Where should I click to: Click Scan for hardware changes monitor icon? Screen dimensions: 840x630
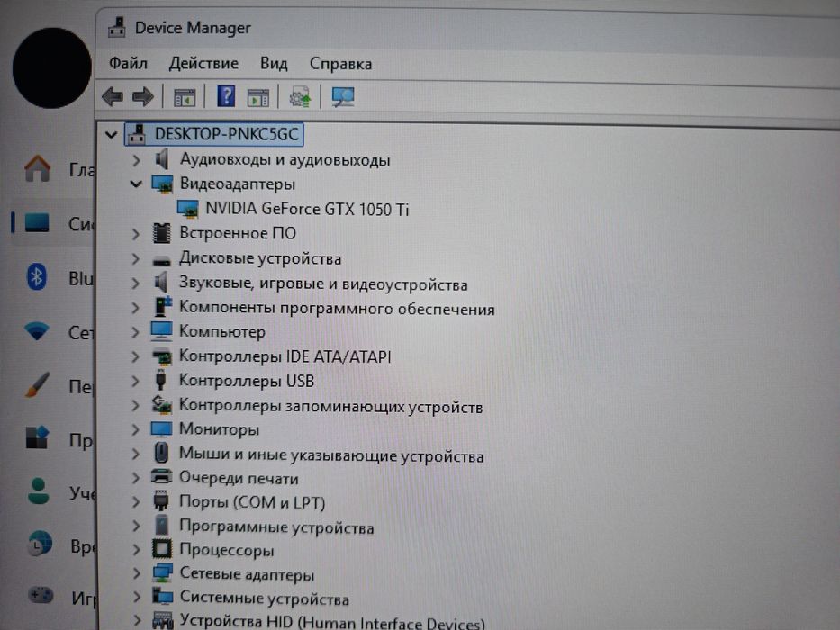point(342,97)
